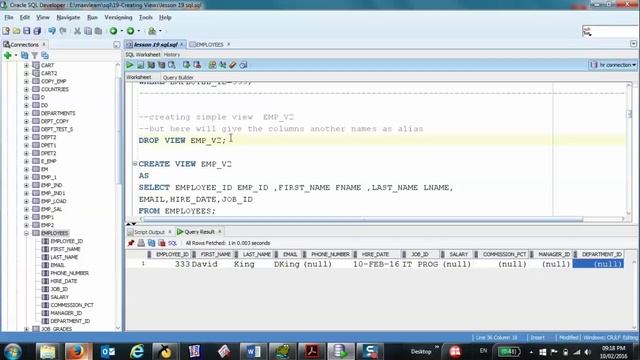Open the Back navigation history dropdown arrow
Viewport: 640px width, 360px height.
[x=122, y=31]
